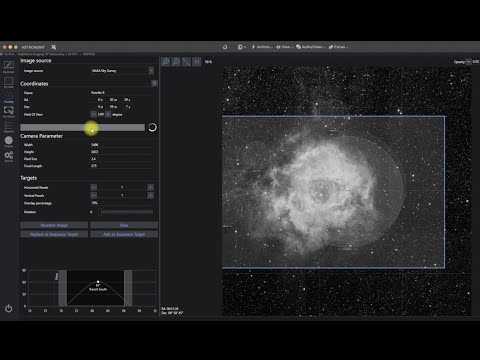The height and width of the screenshot is (360, 480).
Task: Click the 1:1 zoom icon
Action: (x=197, y=62)
